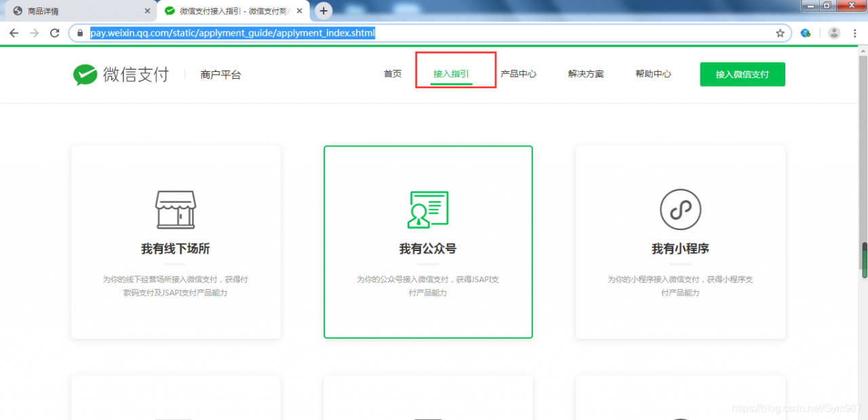Viewport: 868px width, 420px height.
Task: Switch to the 商品详情 tab
Action: point(81,11)
